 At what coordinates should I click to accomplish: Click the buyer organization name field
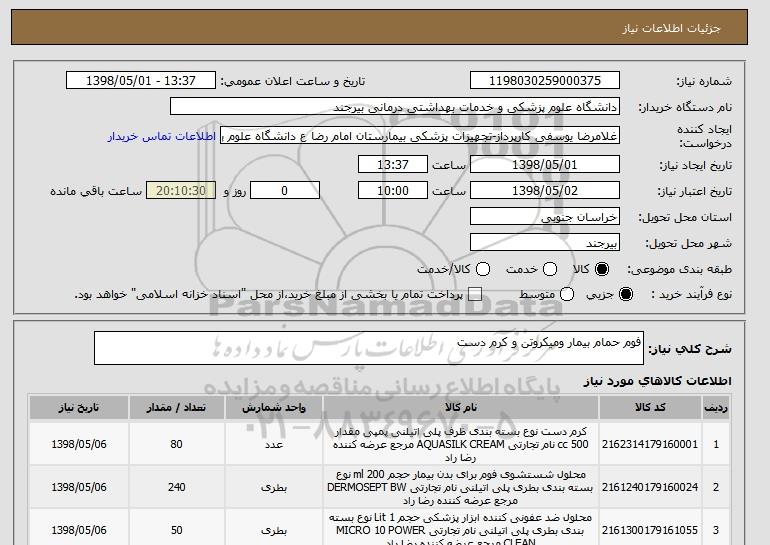click(395, 107)
